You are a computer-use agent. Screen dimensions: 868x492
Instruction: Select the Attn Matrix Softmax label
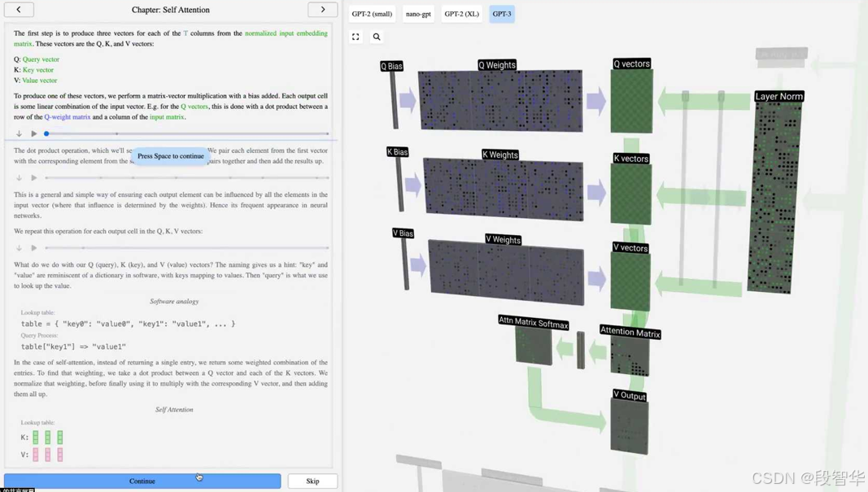pyautogui.click(x=534, y=322)
